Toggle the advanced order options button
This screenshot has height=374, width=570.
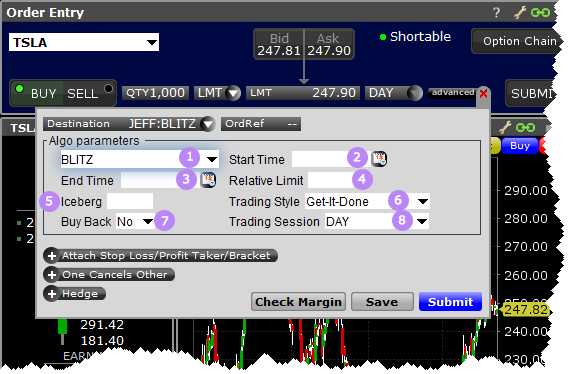[453, 93]
